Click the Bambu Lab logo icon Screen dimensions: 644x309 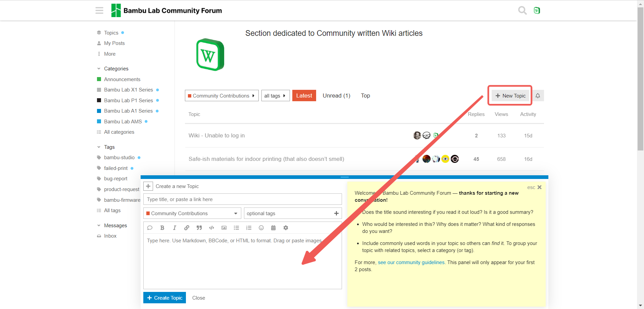(x=116, y=10)
